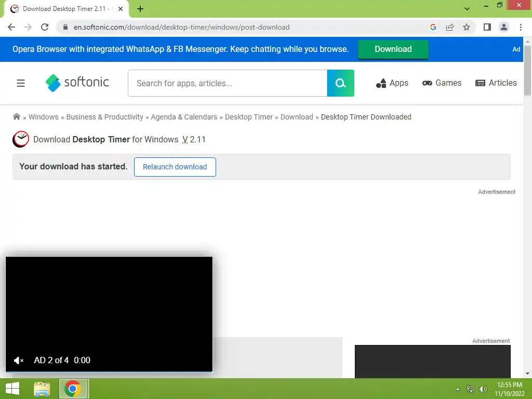
Task: Open the Chrome three-dot menu
Action: (x=521, y=27)
